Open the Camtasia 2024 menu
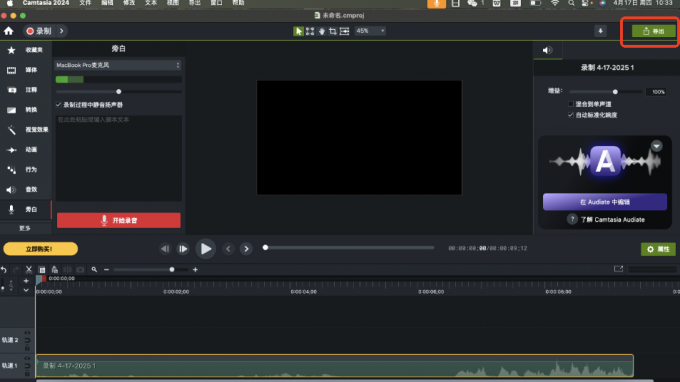Screen dimensions: 680x382 point(46,3)
